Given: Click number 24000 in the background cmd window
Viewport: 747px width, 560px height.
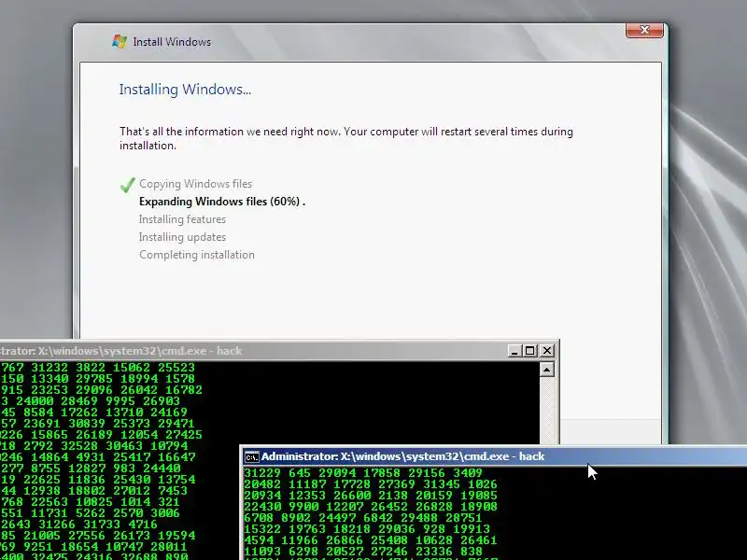Looking at the screenshot, I should pyautogui.click(x=35, y=401).
